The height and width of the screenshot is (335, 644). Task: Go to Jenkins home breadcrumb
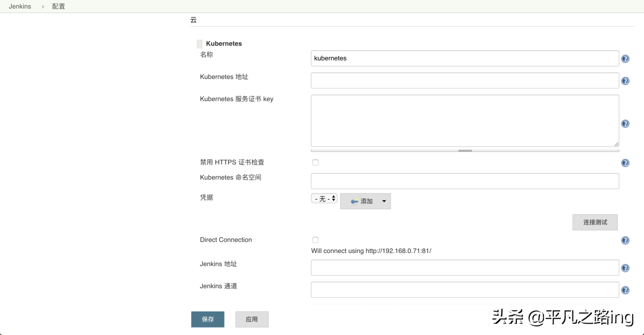click(x=20, y=6)
